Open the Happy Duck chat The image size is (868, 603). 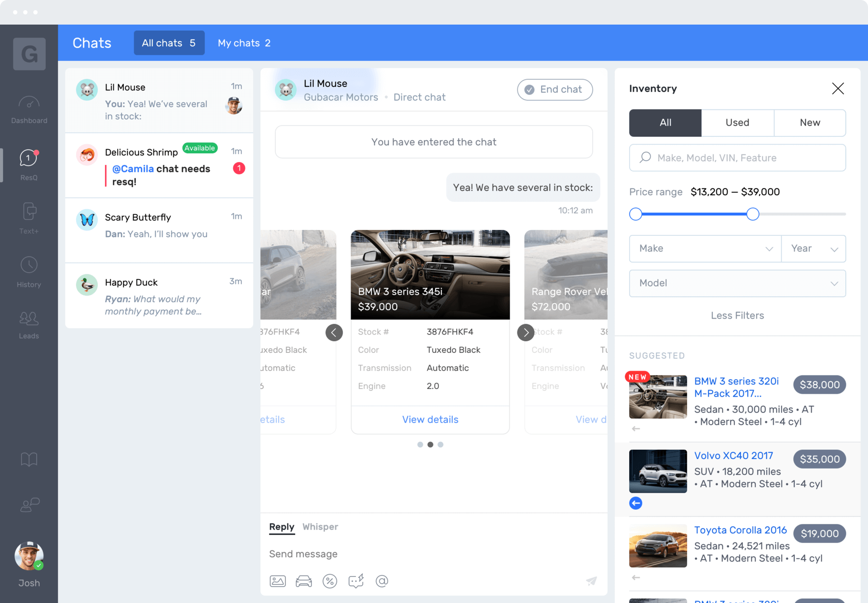(x=159, y=295)
